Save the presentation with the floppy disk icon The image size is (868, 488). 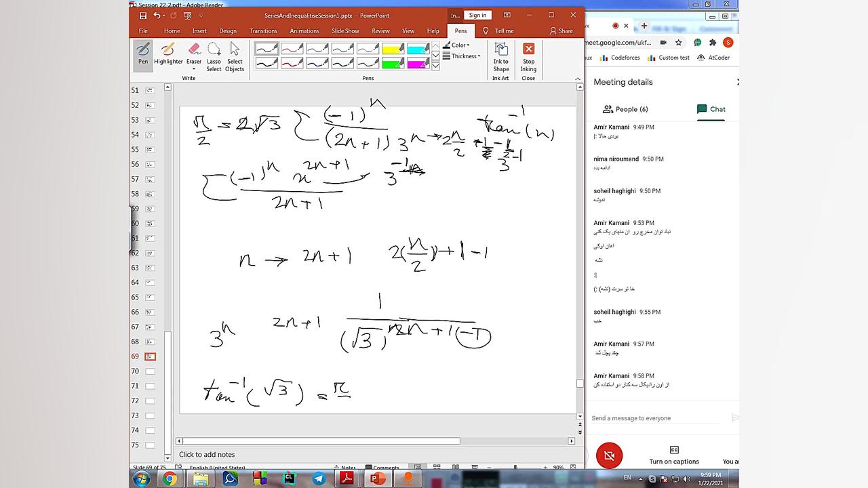click(x=142, y=16)
